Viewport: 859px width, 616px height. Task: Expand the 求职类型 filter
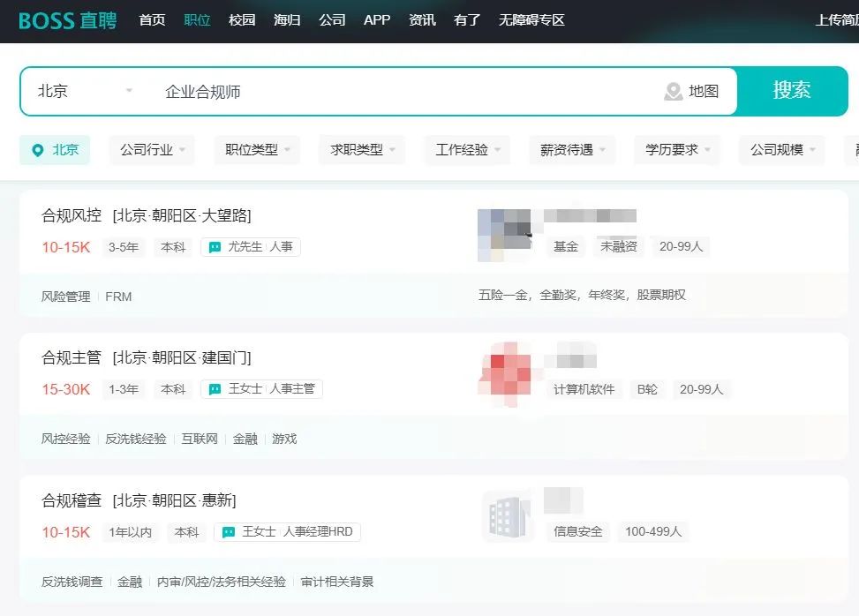[362, 150]
